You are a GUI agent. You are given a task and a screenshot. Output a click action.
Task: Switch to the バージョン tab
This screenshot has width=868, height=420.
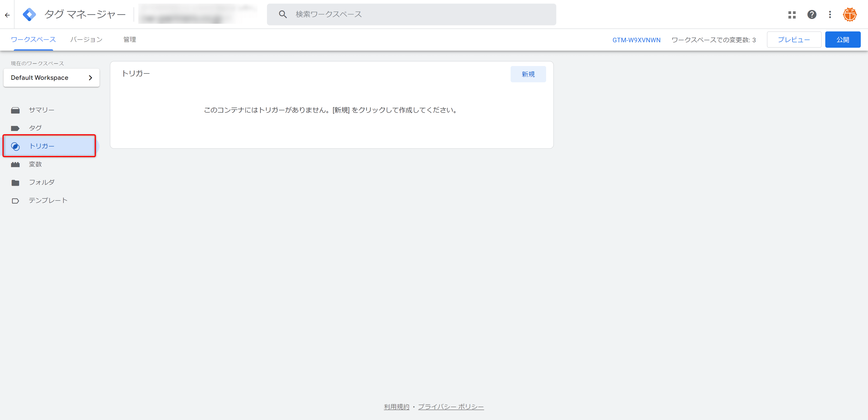click(86, 39)
